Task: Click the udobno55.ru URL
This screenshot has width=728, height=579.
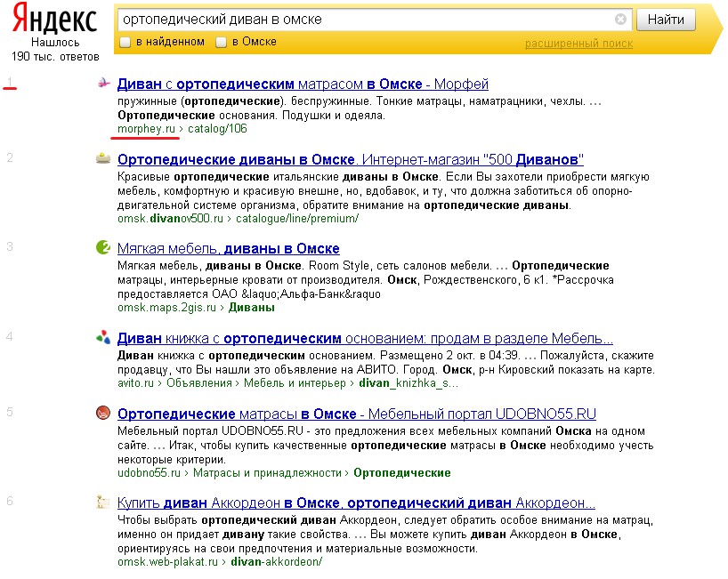Action: click(149, 473)
